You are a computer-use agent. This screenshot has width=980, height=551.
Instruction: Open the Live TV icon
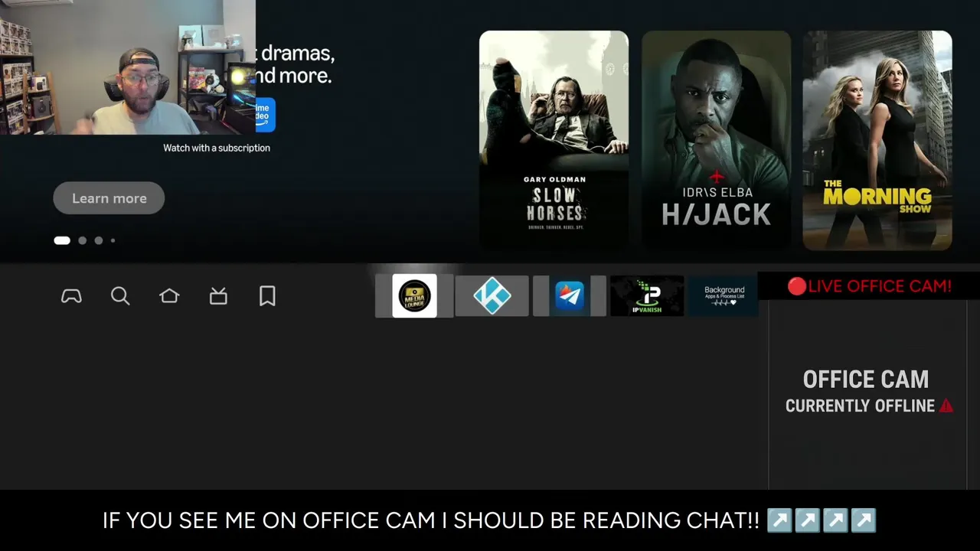(218, 296)
